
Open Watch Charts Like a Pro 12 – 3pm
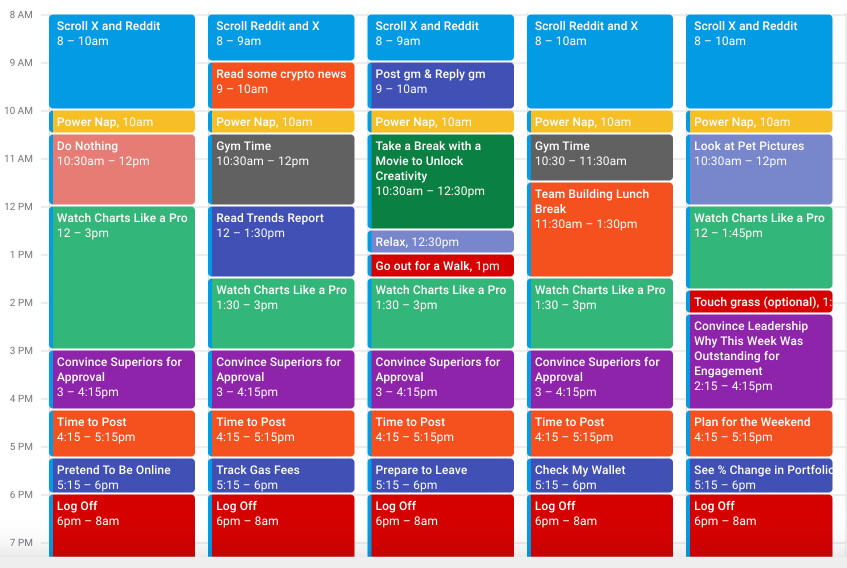click(122, 278)
